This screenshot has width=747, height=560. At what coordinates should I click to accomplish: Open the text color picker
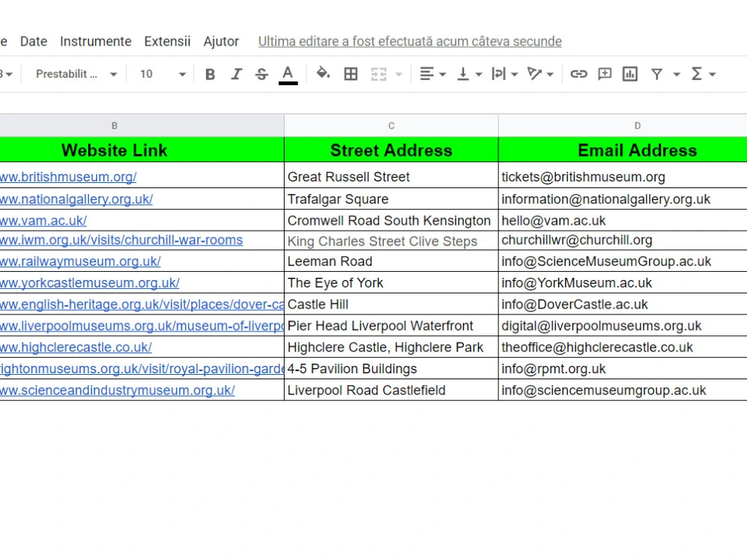[x=288, y=75]
